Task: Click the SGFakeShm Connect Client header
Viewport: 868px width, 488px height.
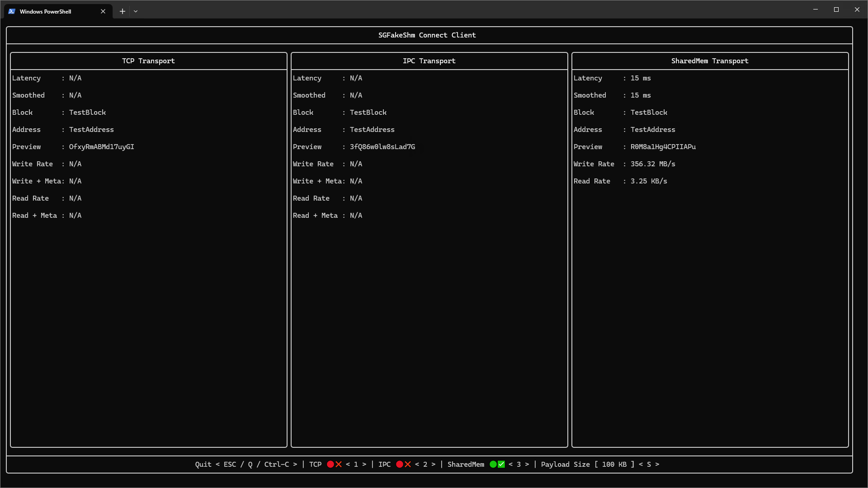Action: point(427,35)
